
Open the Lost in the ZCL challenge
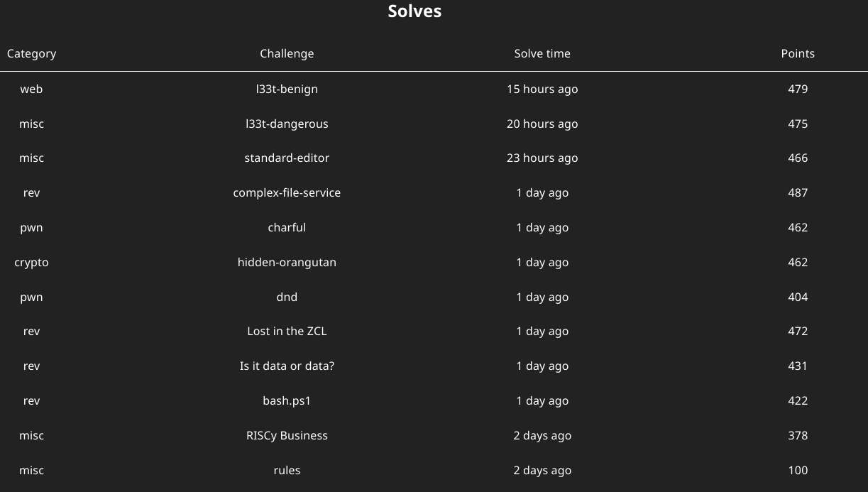287,331
